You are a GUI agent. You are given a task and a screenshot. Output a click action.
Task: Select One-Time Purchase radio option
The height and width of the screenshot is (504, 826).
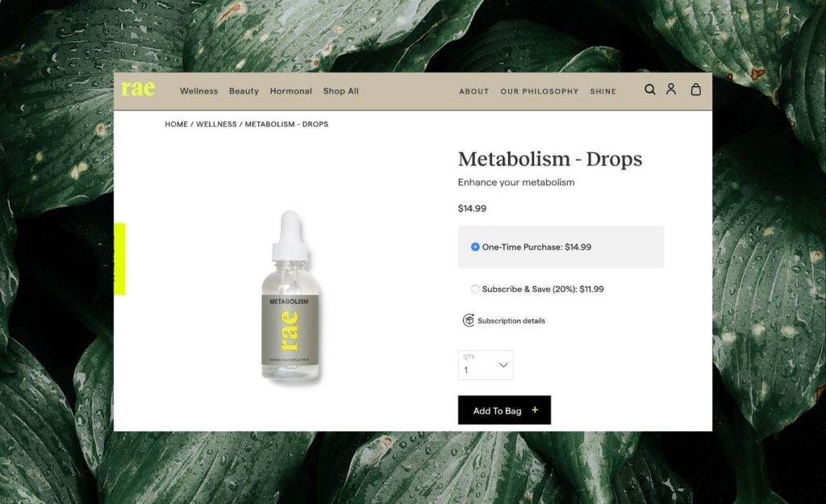click(x=475, y=247)
